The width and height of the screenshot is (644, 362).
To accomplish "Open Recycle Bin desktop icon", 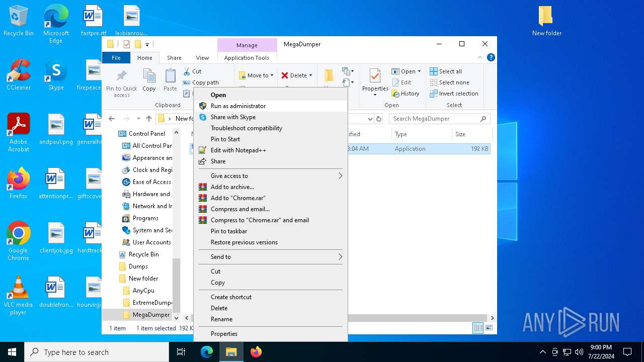I will pos(19,21).
